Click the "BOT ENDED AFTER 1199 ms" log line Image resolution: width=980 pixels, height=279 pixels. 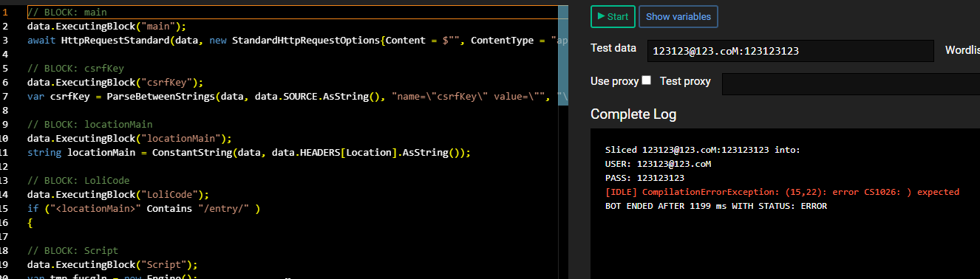715,206
